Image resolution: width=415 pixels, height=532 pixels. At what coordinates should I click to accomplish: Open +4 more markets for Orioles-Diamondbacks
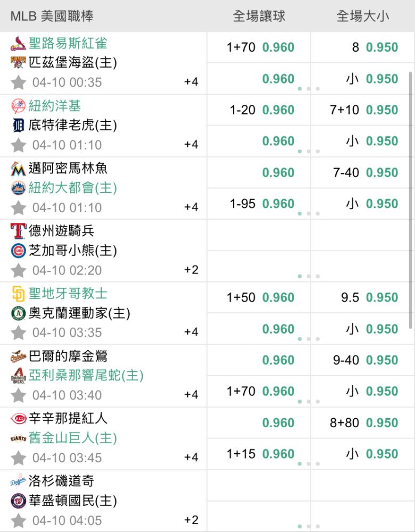pos(191,395)
